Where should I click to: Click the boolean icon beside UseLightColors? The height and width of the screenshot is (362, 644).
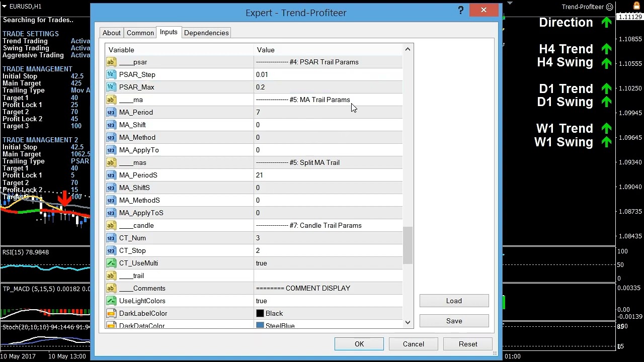tap(111, 301)
